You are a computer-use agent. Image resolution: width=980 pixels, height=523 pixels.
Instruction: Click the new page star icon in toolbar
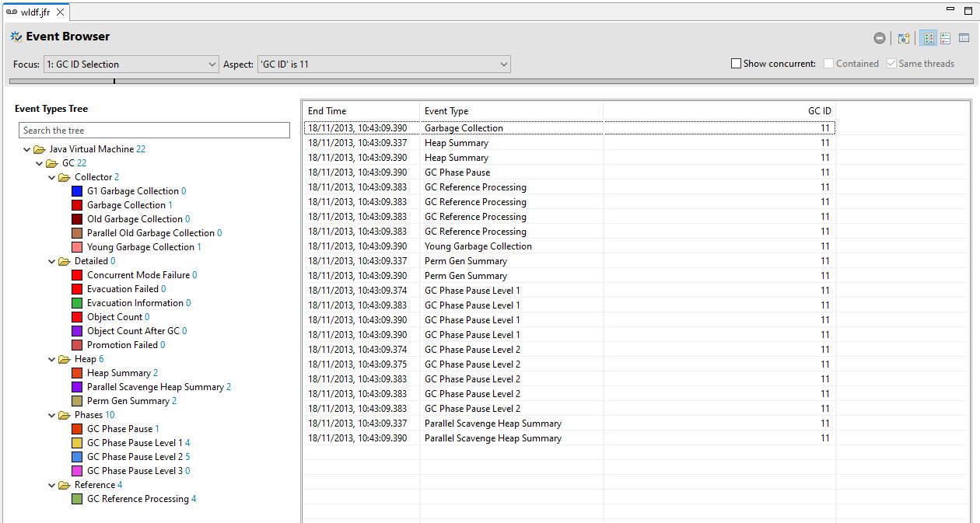[904, 38]
